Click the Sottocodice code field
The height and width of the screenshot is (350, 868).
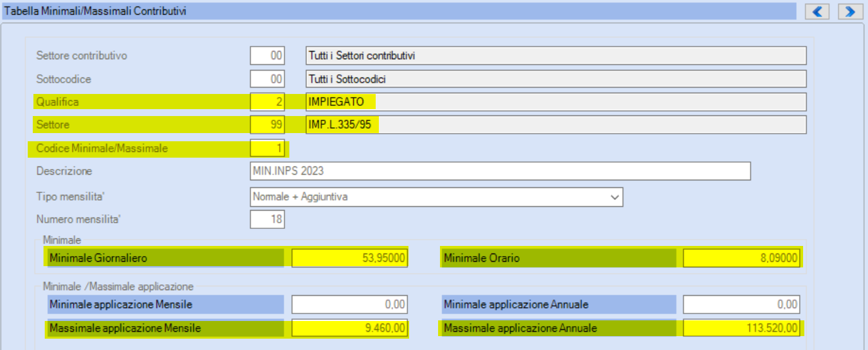pyautogui.click(x=268, y=79)
